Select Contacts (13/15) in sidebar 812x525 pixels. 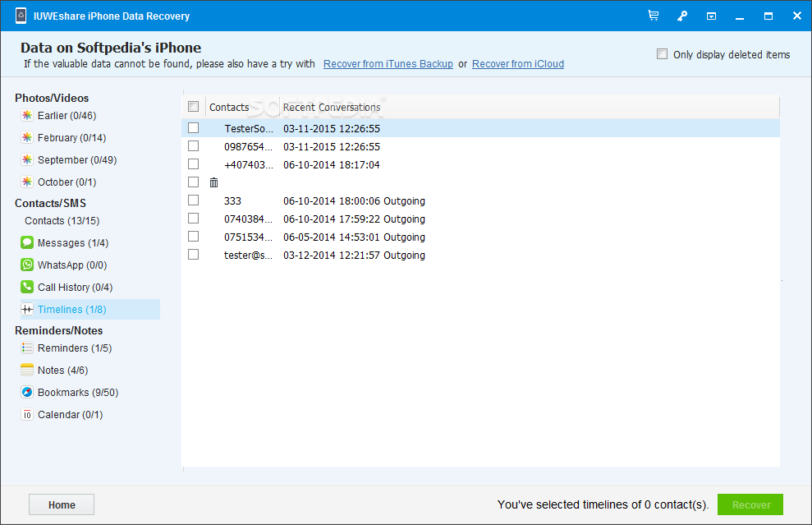tap(62, 221)
